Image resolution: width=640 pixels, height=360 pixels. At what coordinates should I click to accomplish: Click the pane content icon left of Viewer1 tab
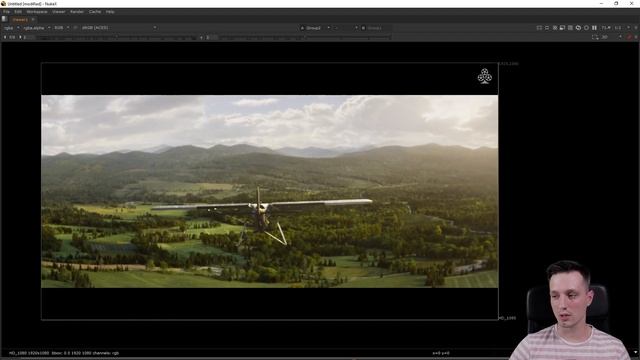coord(4,19)
